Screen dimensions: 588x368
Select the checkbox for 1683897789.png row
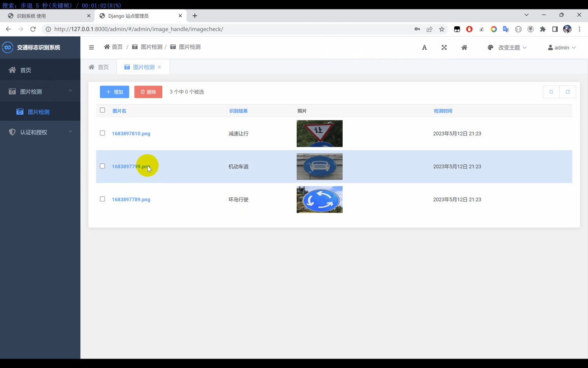point(102,199)
